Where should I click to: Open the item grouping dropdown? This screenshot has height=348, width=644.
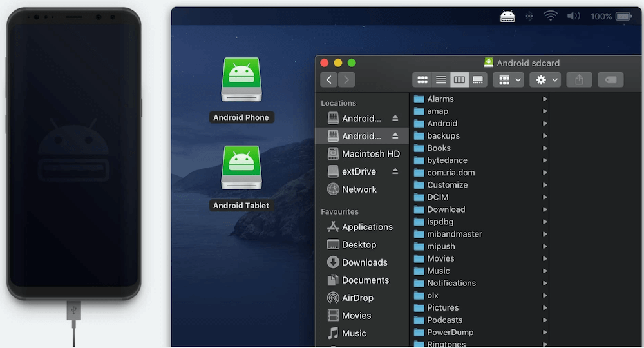(509, 80)
